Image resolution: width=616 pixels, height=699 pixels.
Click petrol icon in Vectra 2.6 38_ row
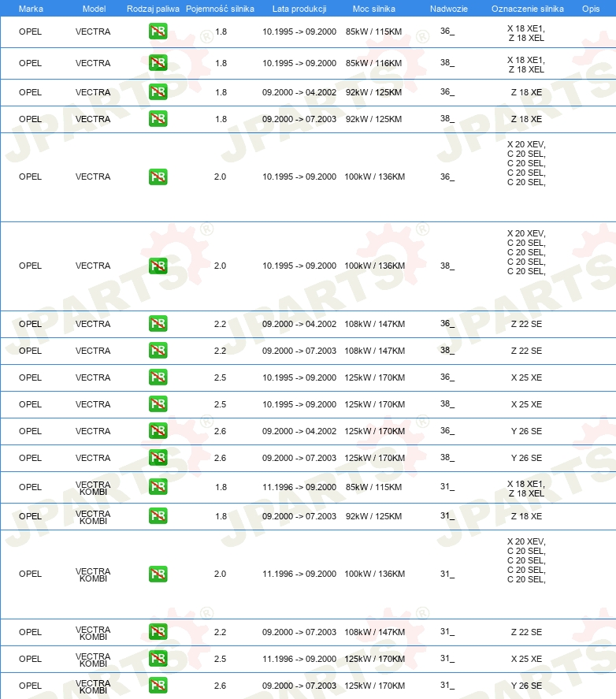click(158, 457)
